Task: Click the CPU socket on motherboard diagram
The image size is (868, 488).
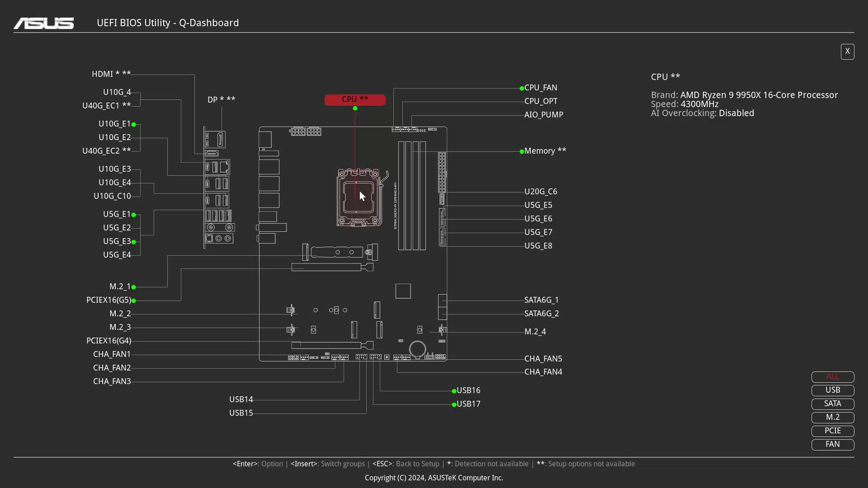Action: pyautogui.click(x=359, y=197)
